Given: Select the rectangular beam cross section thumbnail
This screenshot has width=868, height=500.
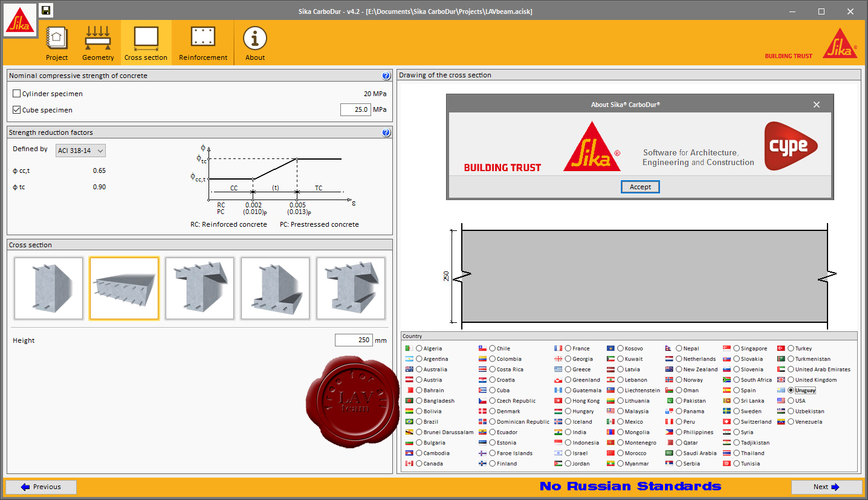Looking at the screenshot, I should [x=48, y=288].
